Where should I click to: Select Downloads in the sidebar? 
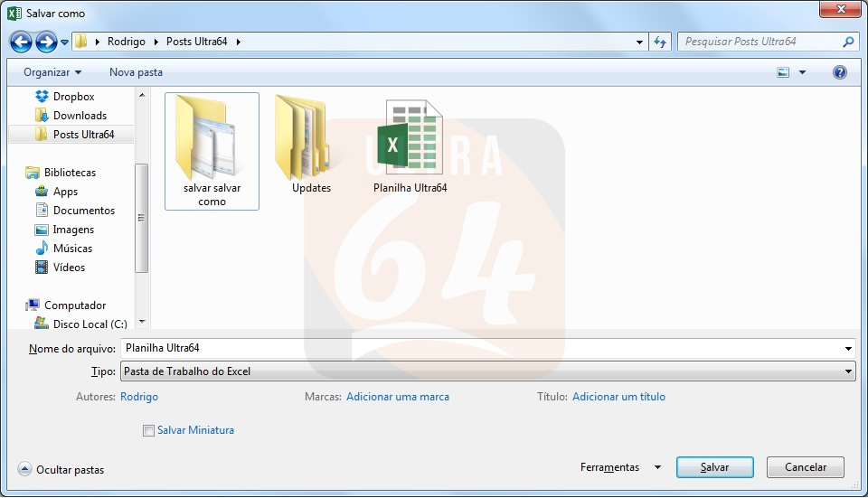tap(80, 116)
